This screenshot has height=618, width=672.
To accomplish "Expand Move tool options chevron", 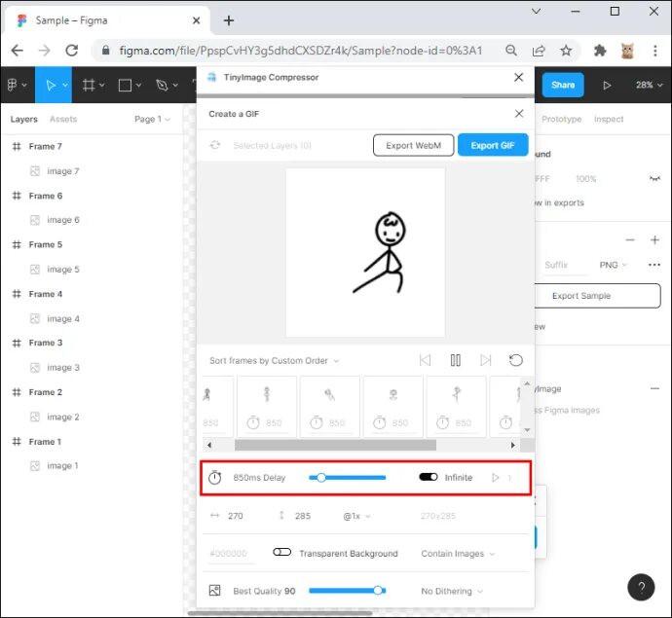I will (x=65, y=86).
